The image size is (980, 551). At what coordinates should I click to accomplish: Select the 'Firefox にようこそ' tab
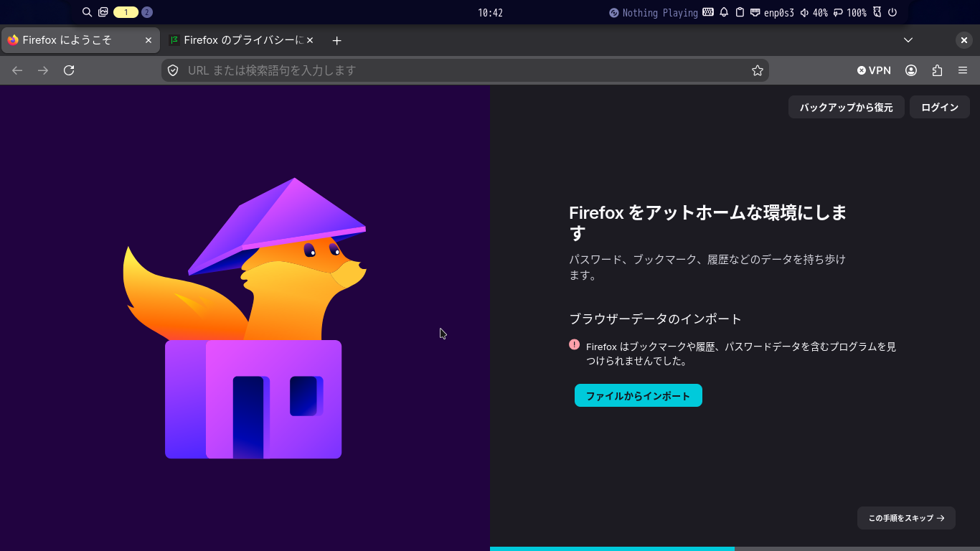pyautogui.click(x=80, y=40)
